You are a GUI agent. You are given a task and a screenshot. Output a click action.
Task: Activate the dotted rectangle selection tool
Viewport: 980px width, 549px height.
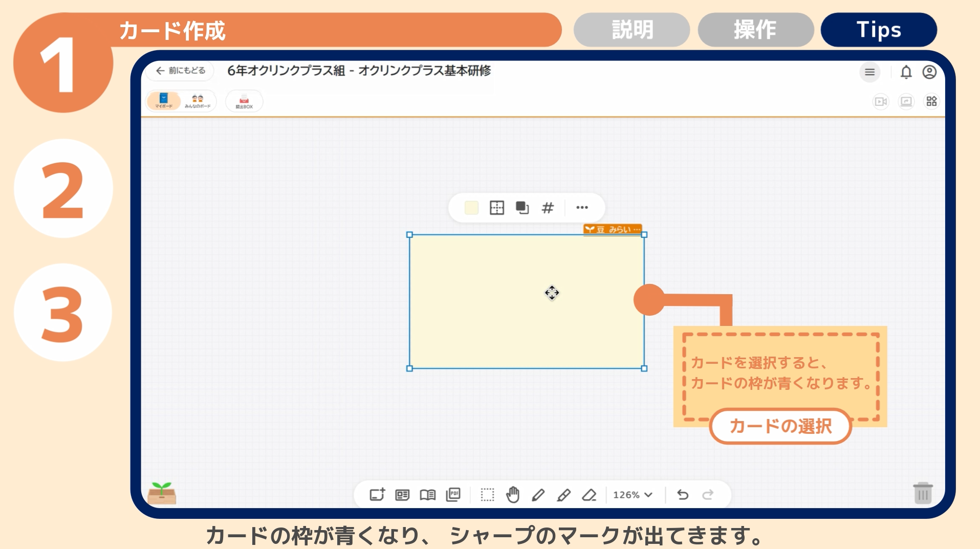pos(487,495)
